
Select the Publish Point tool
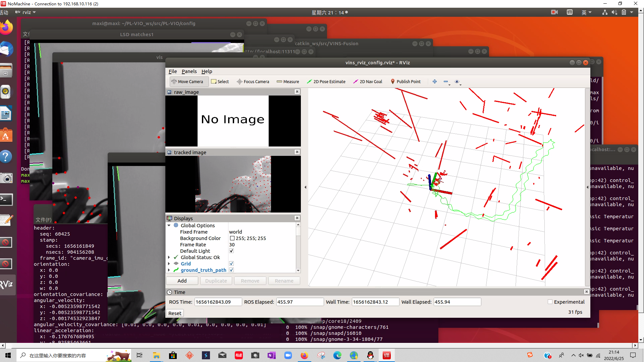click(406, 81)
